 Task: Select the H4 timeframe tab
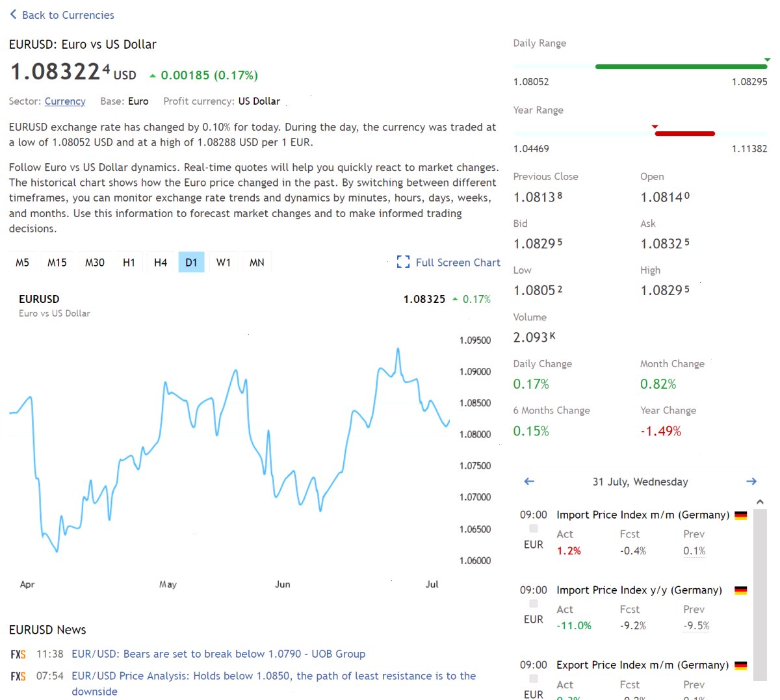click(x=161, y=263)
